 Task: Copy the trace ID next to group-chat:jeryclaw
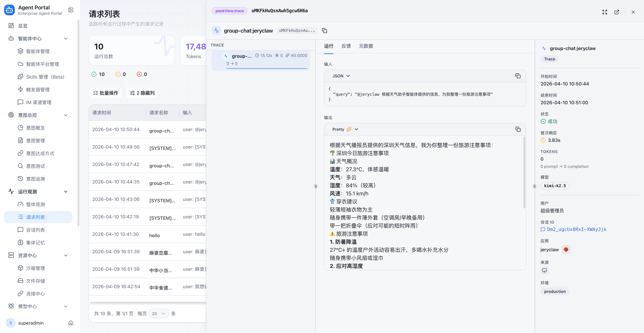click(324, 31)
